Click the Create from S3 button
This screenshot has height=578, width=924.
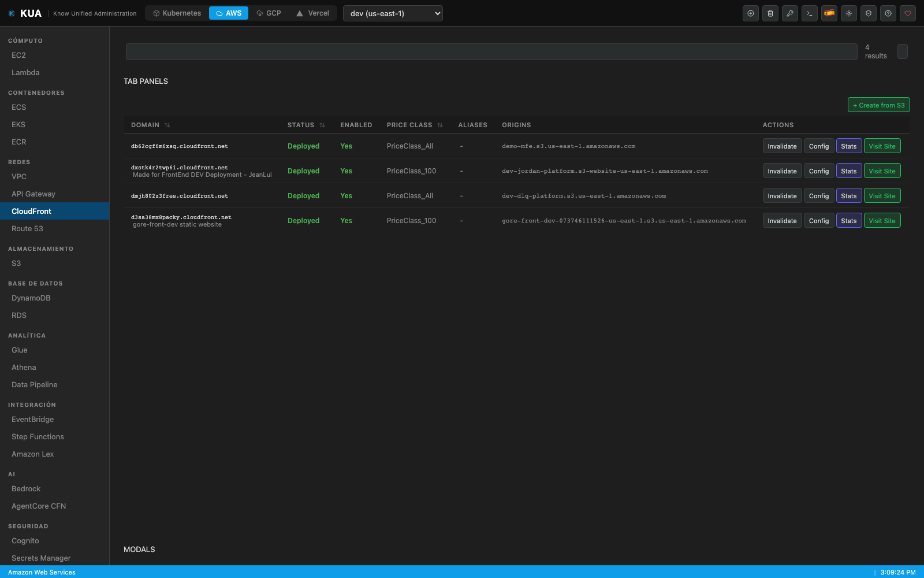[879, 105]
